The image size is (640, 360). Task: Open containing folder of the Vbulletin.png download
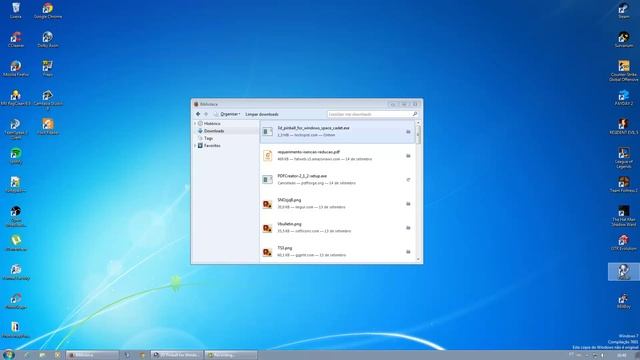408,228
